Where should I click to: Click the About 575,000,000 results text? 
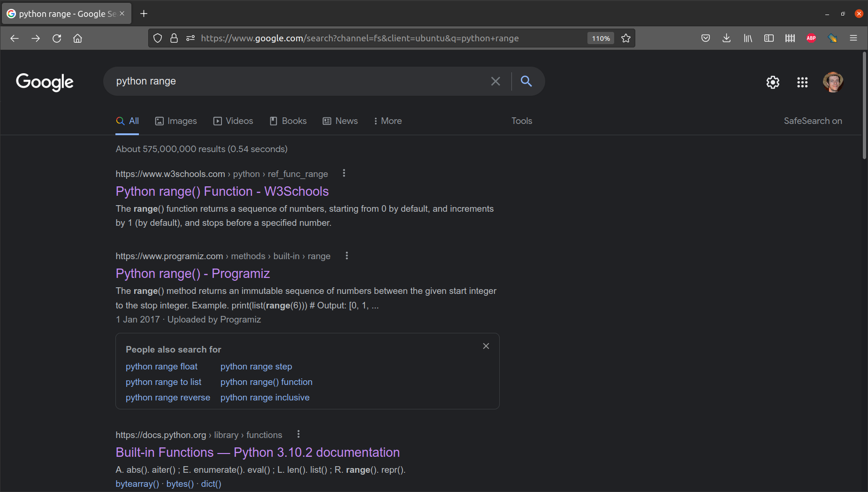tap(202, 149)
